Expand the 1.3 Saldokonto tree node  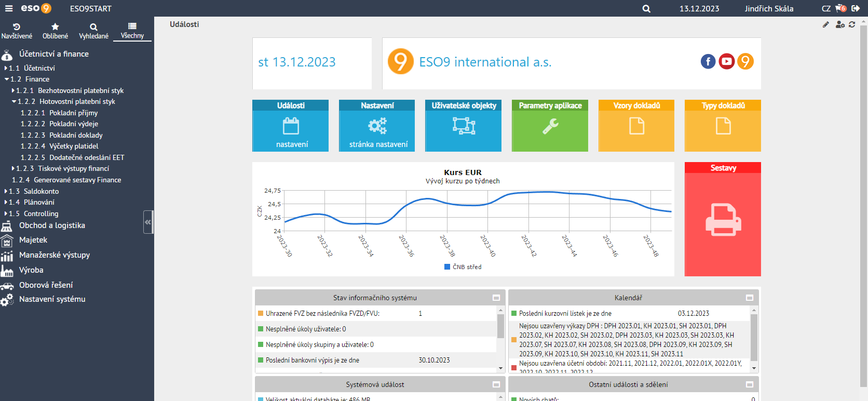point(6,191)
